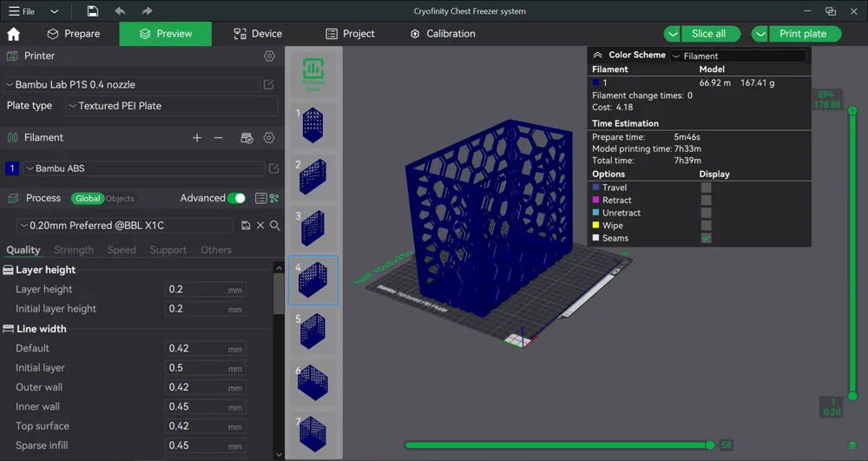Enable the Wipe display checkbox

(706, 226)
